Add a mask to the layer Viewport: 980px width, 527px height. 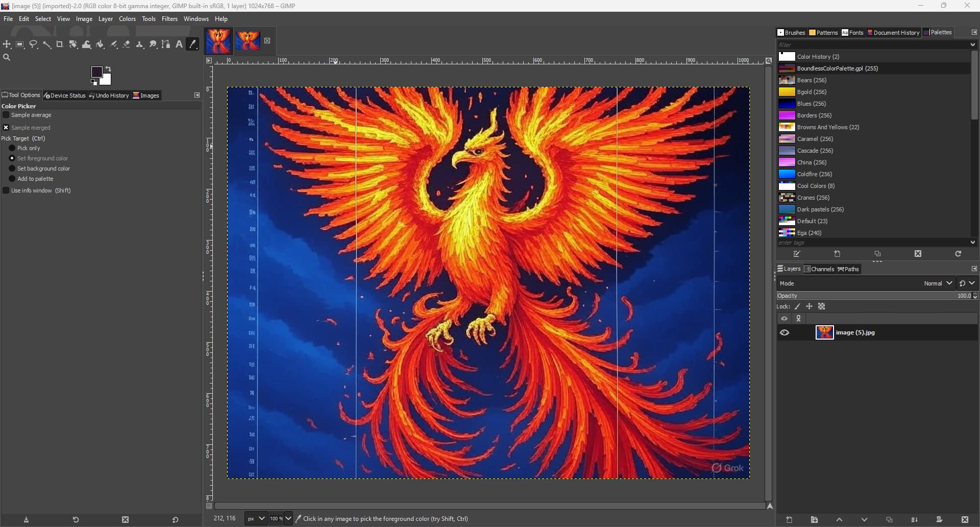pyautogui.click(x=939, y=520)
